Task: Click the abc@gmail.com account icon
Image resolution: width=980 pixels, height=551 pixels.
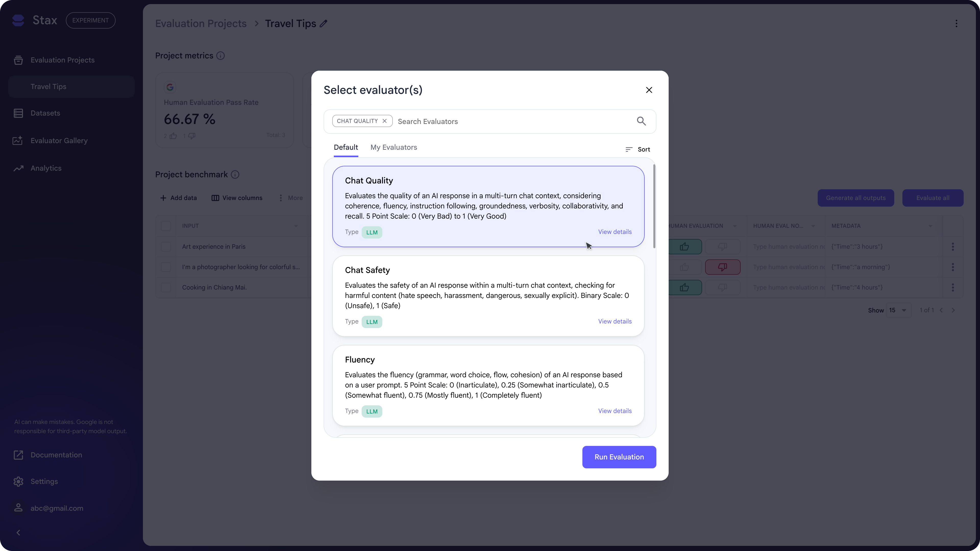Action: [x=18, y=508]
